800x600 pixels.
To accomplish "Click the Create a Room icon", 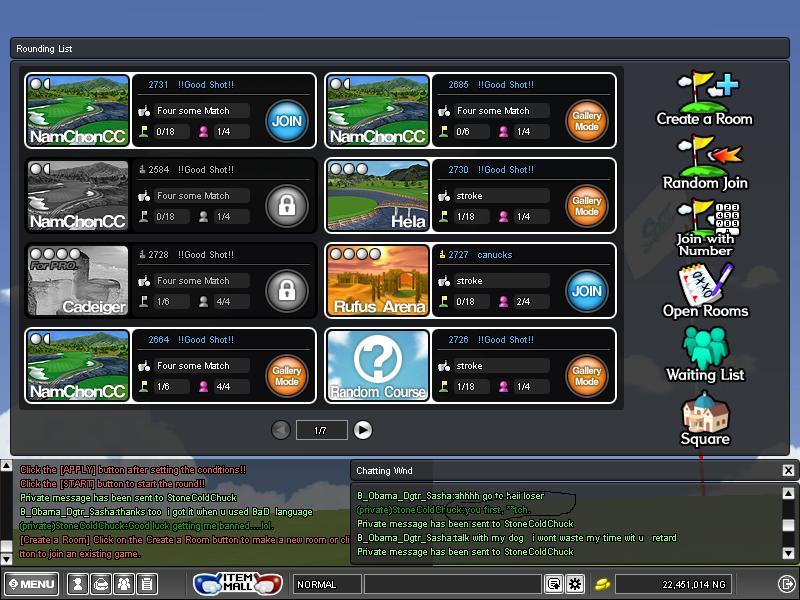I will point(705,98).
